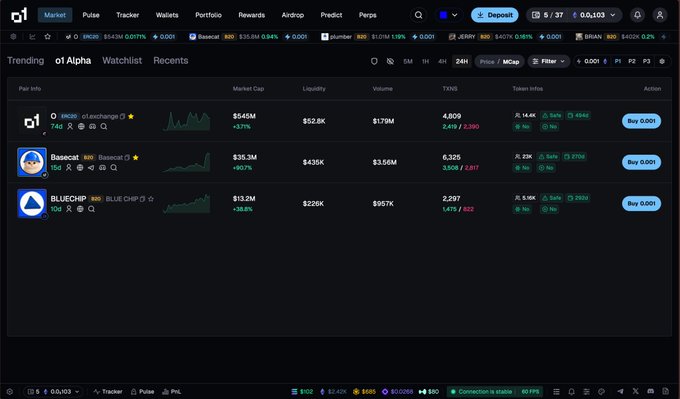Screen dimensions: 680x399
Task: Open the globe icon in the BLUECHIP row
Action: (80, 209)
